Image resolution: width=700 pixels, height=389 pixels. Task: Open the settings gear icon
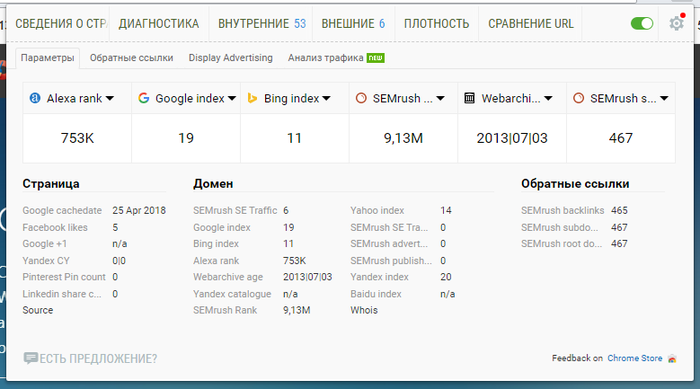(676, 23)
